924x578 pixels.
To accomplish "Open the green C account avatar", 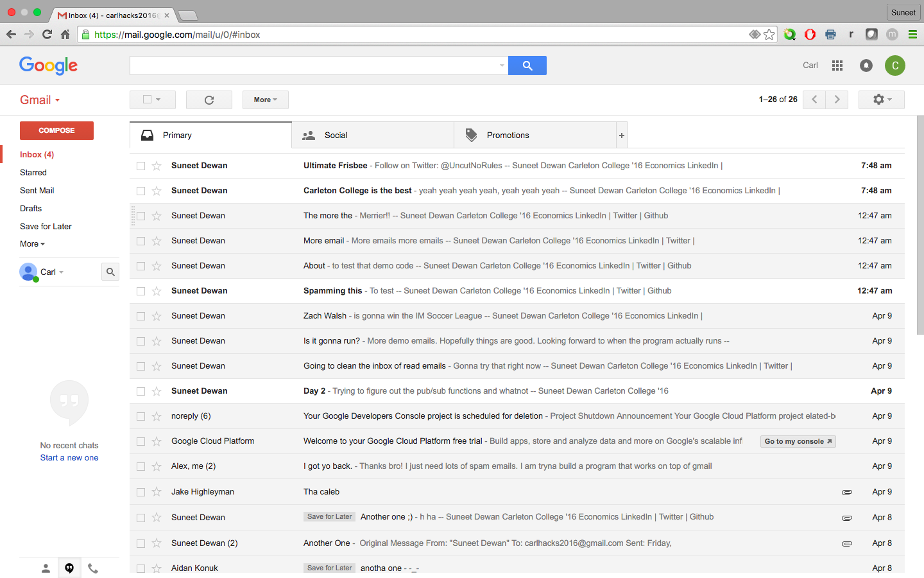I will pos(895,66).
